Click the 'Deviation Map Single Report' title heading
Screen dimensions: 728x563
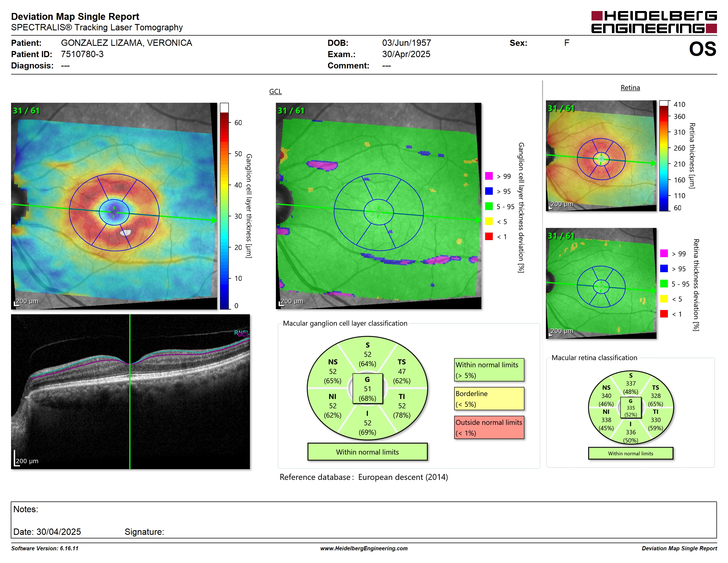tap(75, 16)
